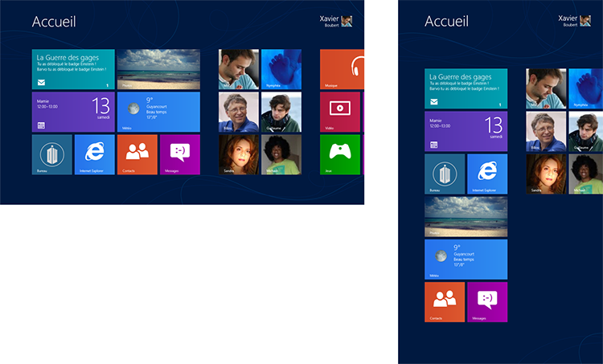Open Messages tile on portrait Start screen
603x364 pixels.
pos(487,302)
